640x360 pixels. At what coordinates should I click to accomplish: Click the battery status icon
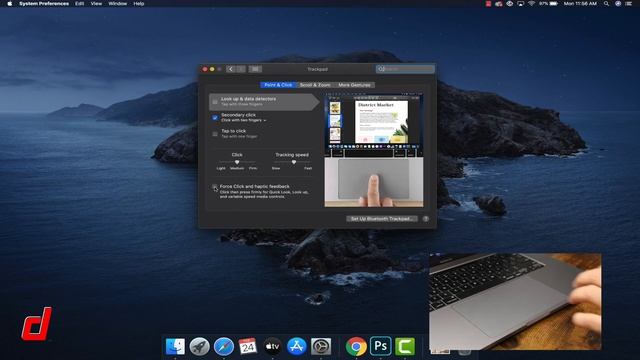(x=553, y=4)
